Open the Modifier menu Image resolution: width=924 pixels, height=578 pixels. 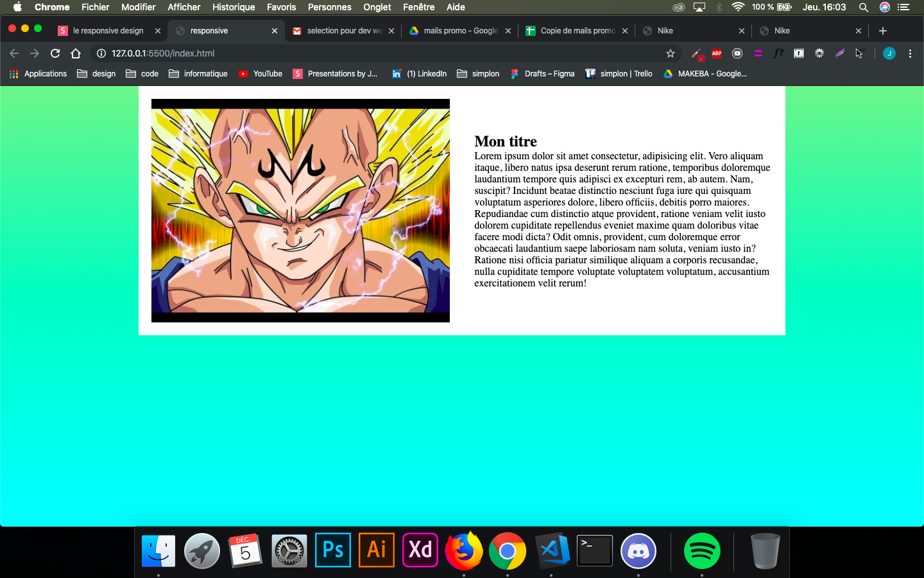139,7
